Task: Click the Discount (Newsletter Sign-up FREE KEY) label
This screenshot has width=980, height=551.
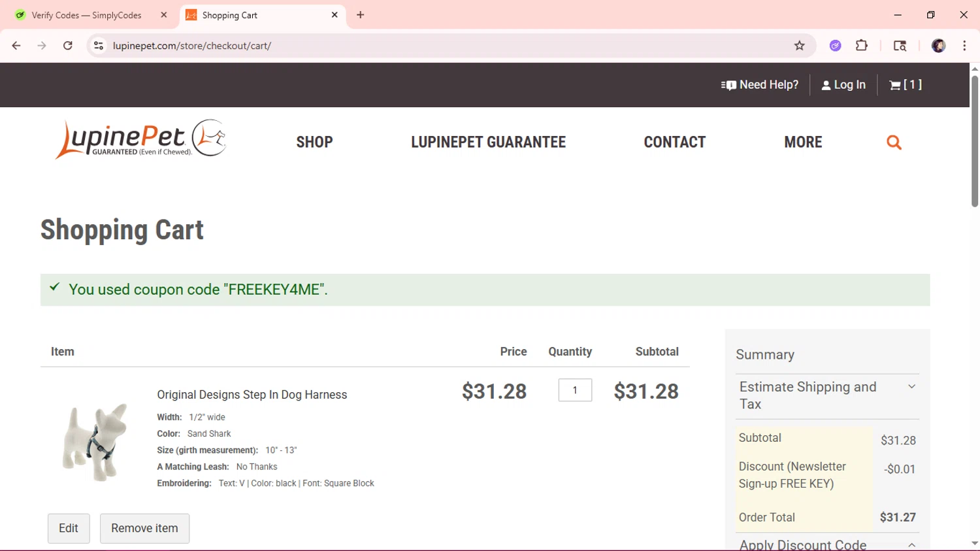Action: click(x=792, y=475)
